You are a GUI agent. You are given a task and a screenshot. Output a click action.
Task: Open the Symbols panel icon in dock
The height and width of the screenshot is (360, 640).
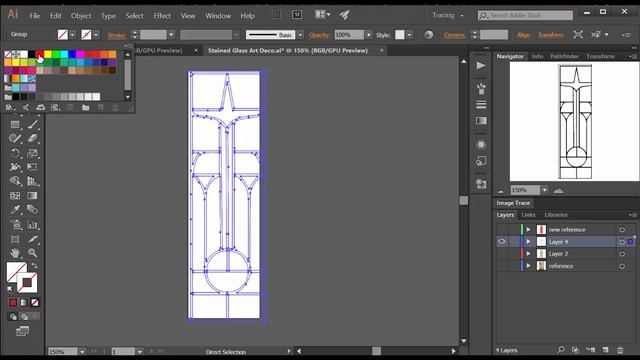(481, 88)
